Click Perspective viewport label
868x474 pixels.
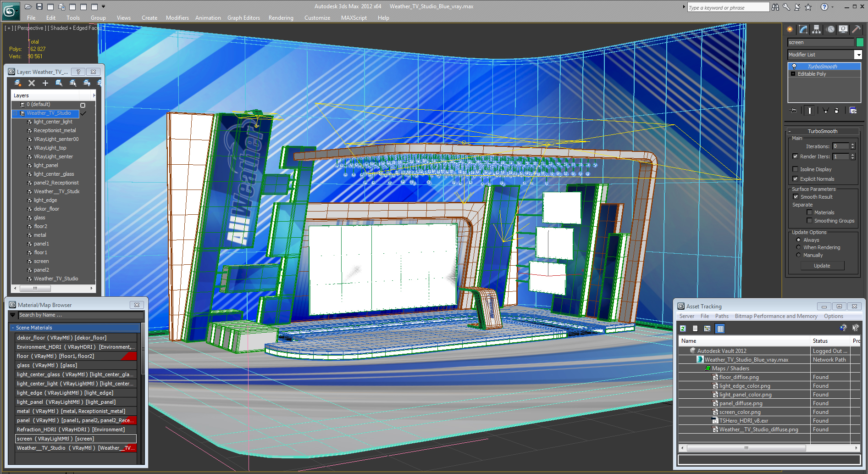[30, 28]
